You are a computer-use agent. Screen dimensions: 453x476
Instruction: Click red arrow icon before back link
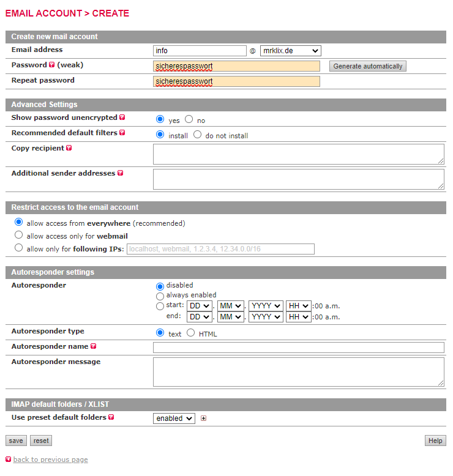click(x=8, y=459)
